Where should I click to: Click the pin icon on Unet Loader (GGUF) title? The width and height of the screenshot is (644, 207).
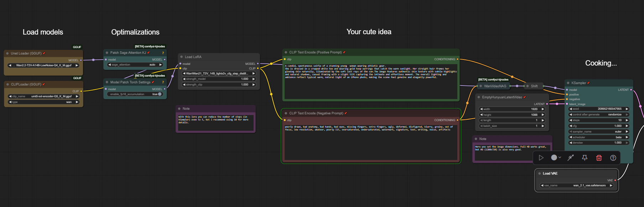[x=44, y=53]
